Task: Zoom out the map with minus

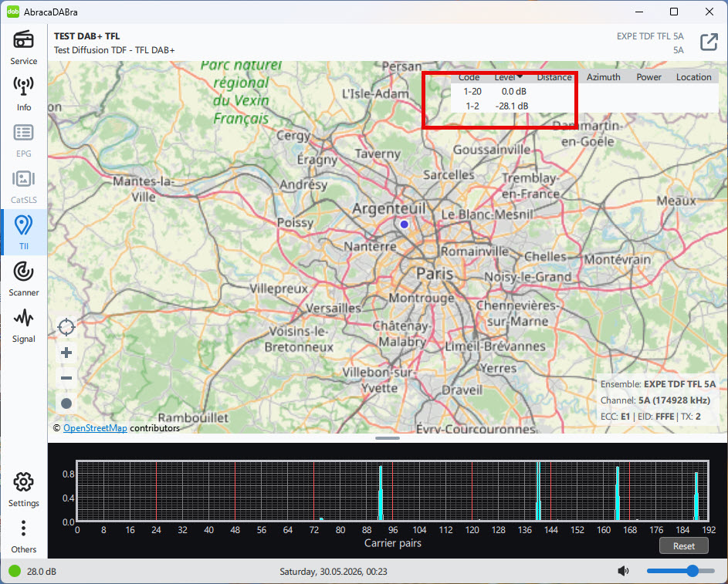Action: pyautogui.click(x=66, y=378)
